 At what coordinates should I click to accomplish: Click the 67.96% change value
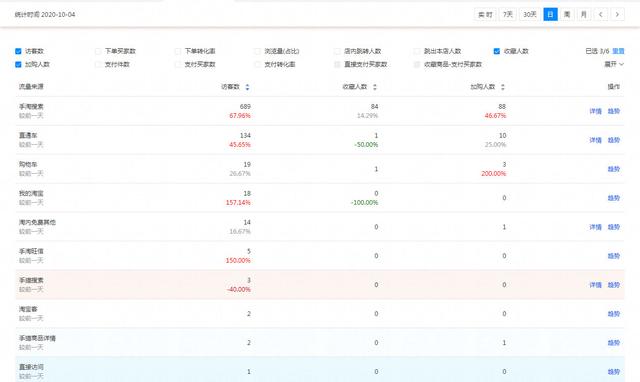point(240,116)
